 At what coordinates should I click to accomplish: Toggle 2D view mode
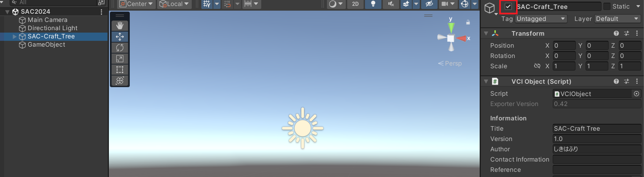pos(355,4)
